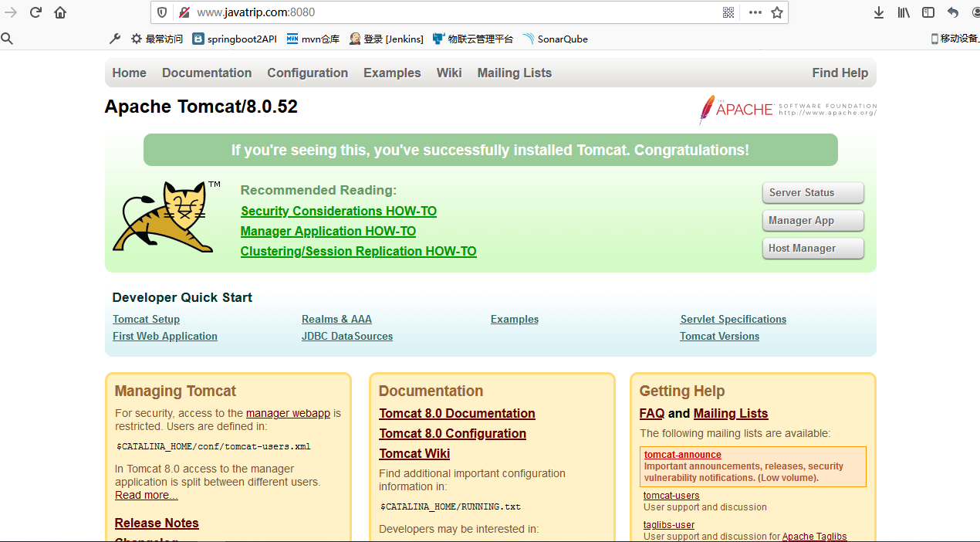Viewport: 980px width, 542px height.
Task: Click the Host Manager button
Action: (x=813, y=248)
